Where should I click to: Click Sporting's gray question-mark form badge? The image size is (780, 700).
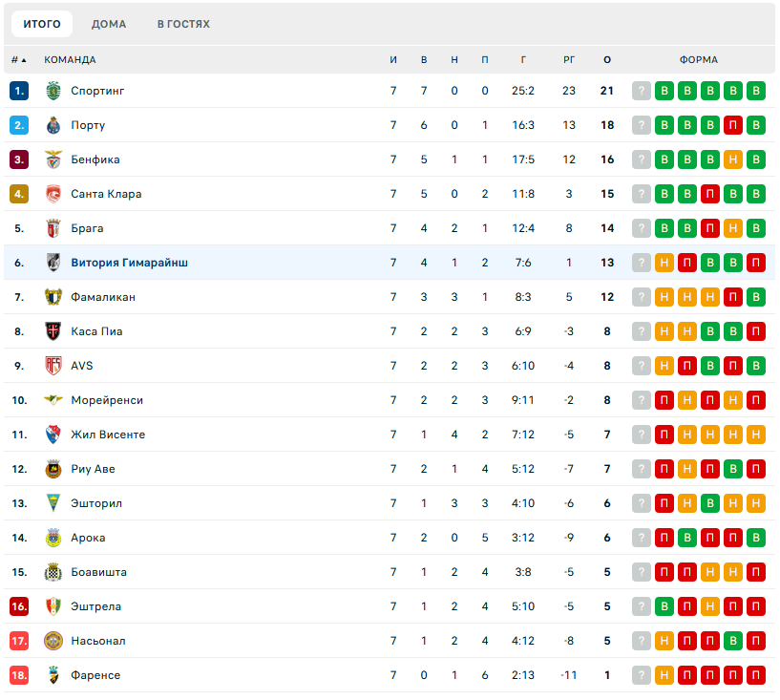(642, 91)
